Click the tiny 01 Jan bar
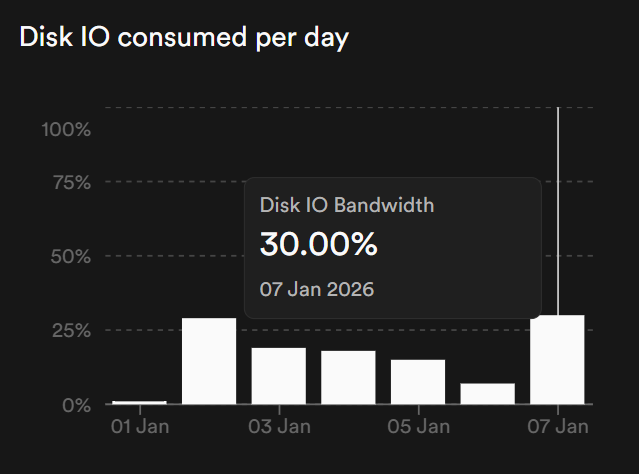The height and width of the screenshot is (474, 639). pyautogui.click(x=139, y=402)
